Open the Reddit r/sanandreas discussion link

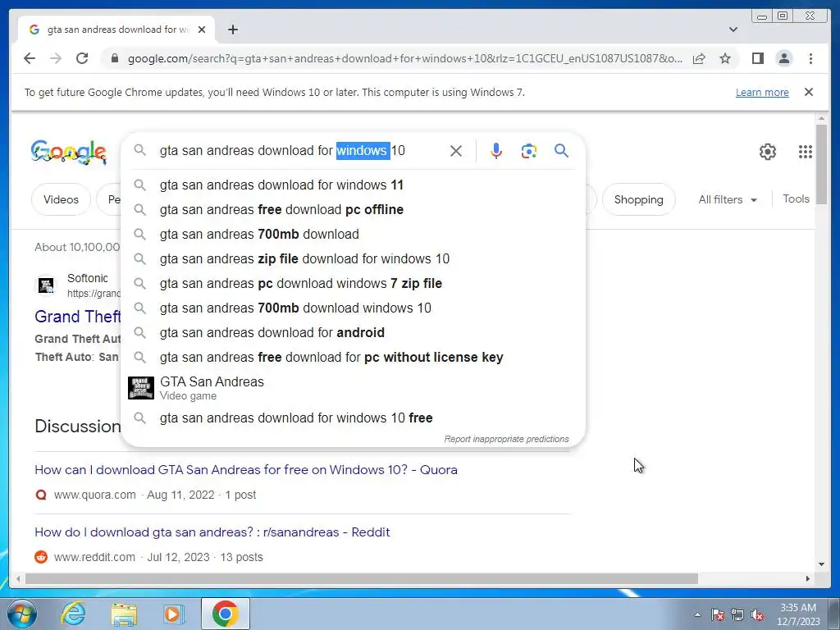[212, 532]
